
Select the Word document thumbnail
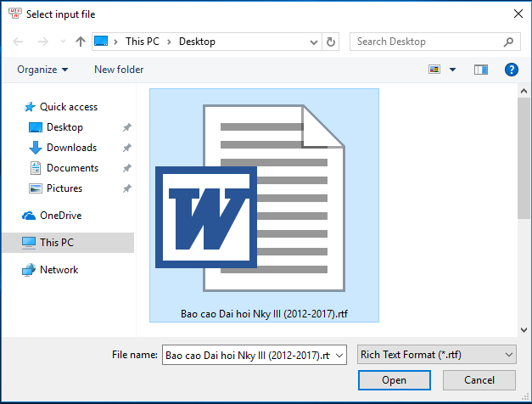[250, 198]
